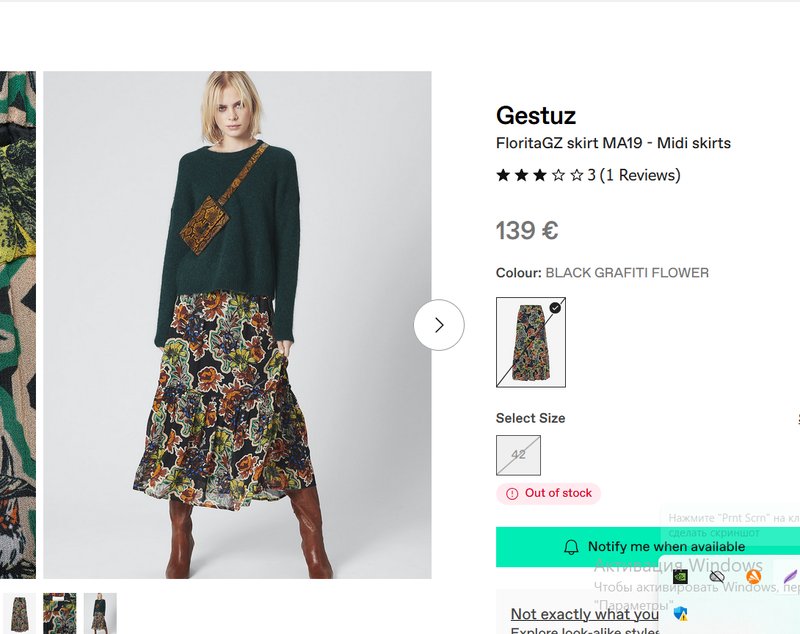Select the plain skirt thumbnail

coord(19,612)
